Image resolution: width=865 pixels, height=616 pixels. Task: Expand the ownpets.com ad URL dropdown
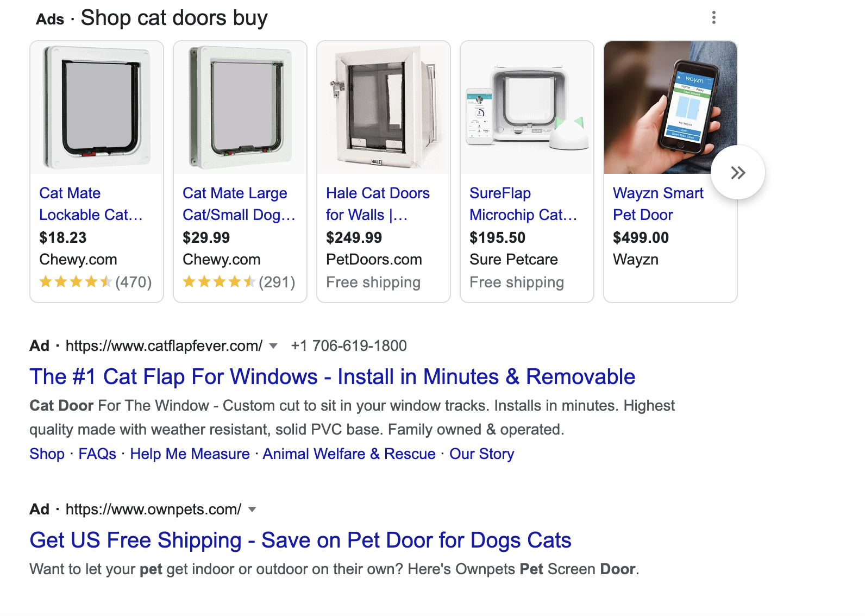(252, 510)
